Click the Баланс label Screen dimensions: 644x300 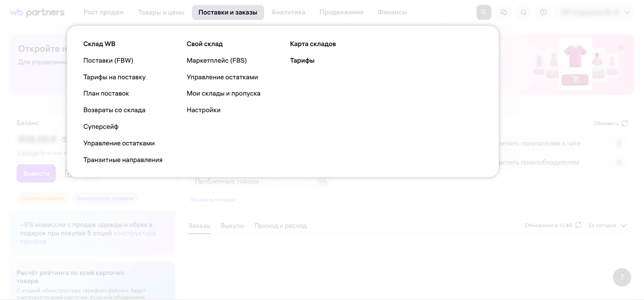pyautogui.click(x=28, y=123)
